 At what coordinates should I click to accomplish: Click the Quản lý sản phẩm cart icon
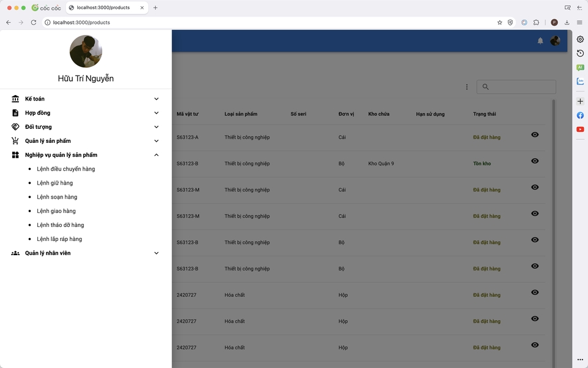coord(15,141)
